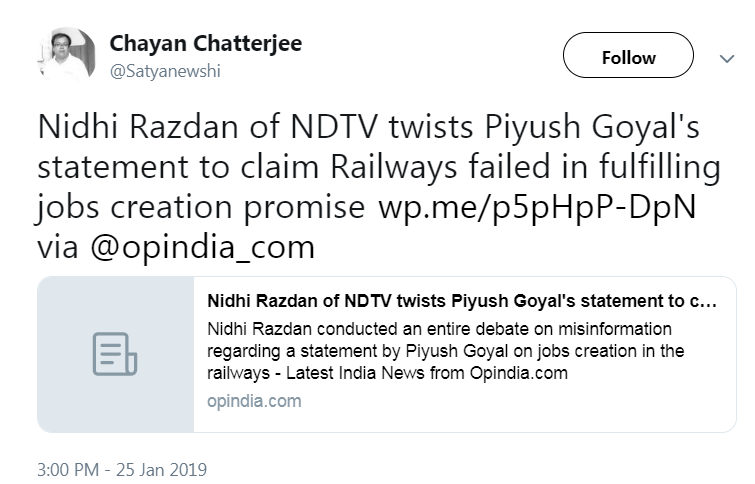Click the document placeholder icon in link card
This screenshot has width=755, height=484.
(x=115, y=355)
